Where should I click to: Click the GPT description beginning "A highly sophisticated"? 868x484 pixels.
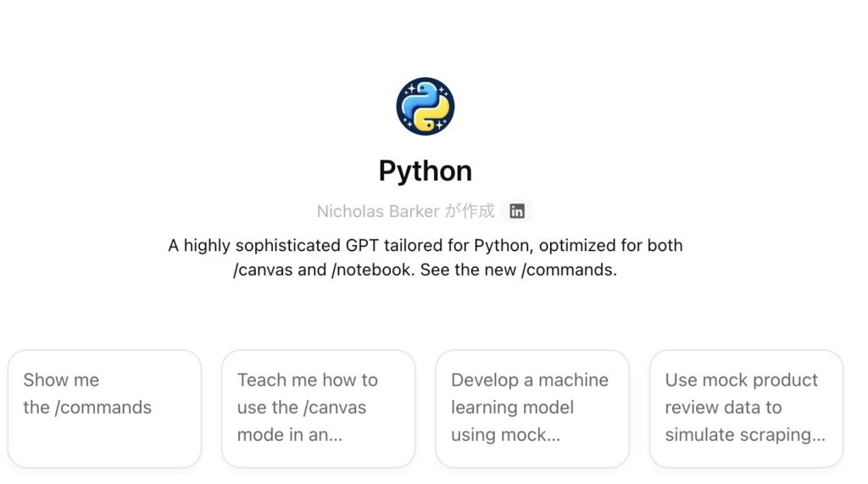coord(426,258)
